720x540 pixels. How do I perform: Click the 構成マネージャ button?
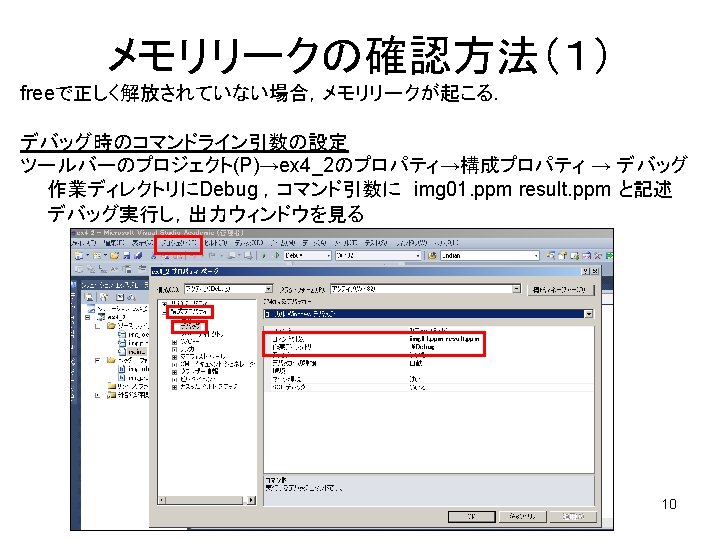point(560,290)
